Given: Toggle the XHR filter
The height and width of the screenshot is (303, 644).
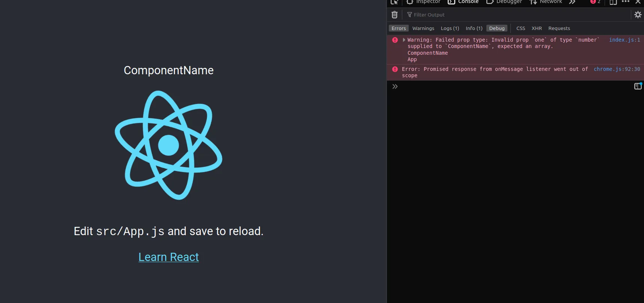Looking at the screenshot, I should (537, 28).
